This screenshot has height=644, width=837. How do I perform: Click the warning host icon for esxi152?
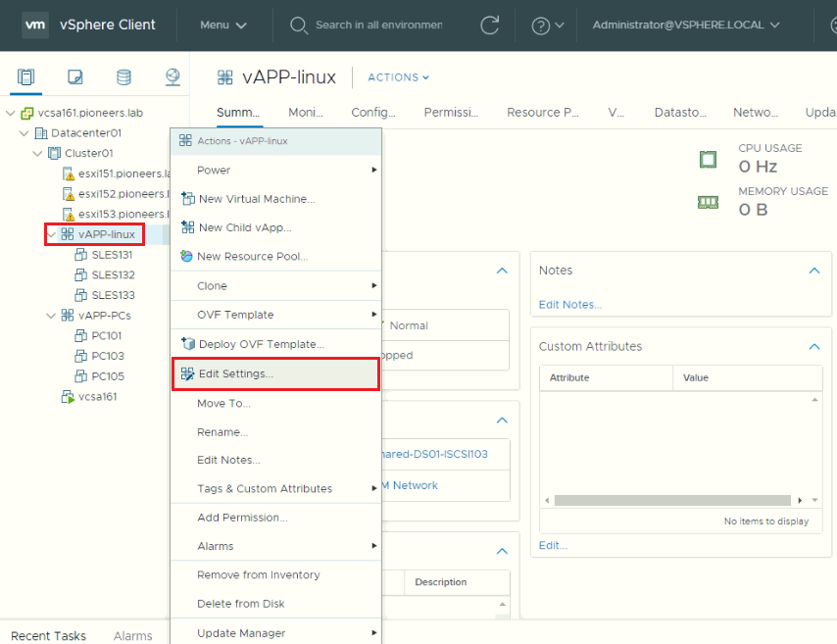coord(69,194)
